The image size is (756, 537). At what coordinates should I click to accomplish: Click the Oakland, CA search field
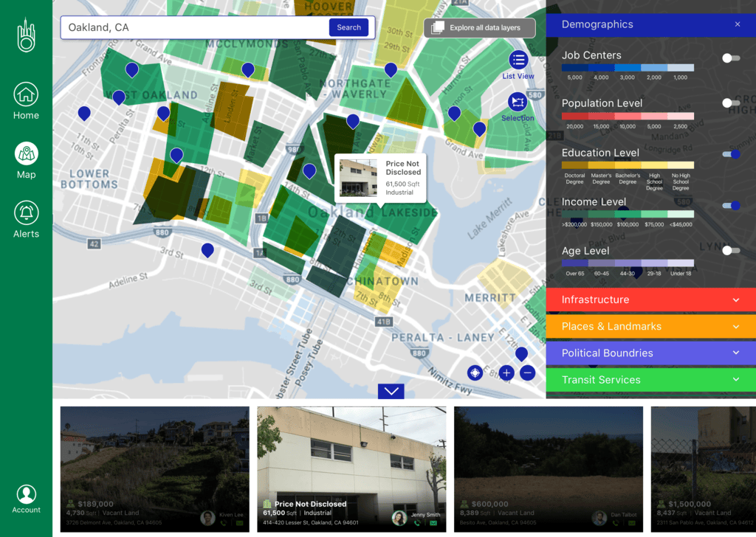click(x=195, y=27)
